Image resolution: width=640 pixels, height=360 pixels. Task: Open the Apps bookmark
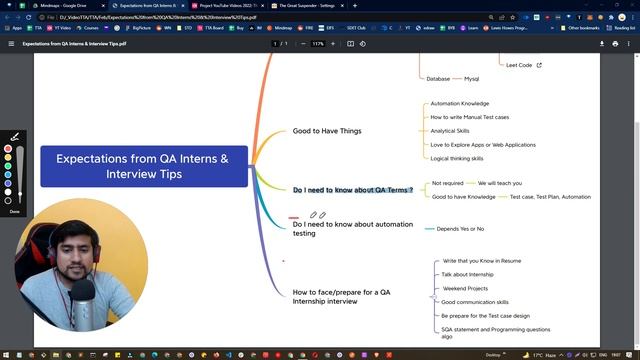pos(13,28)
